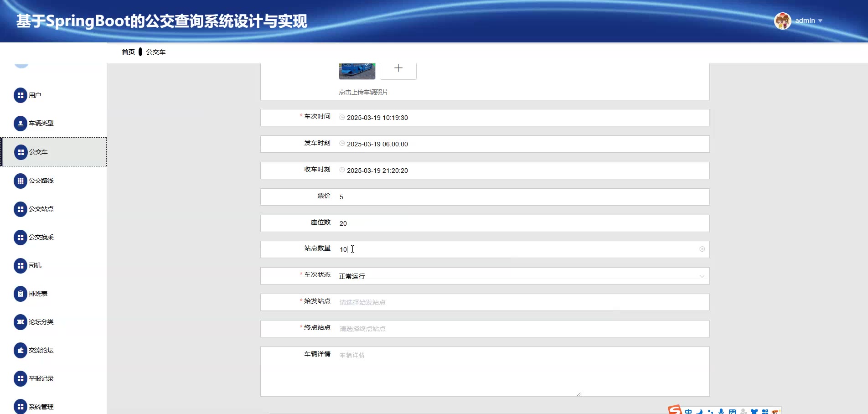Click the 公交站点 sidebar icon
868x414 pixels.
pos(21,209)
